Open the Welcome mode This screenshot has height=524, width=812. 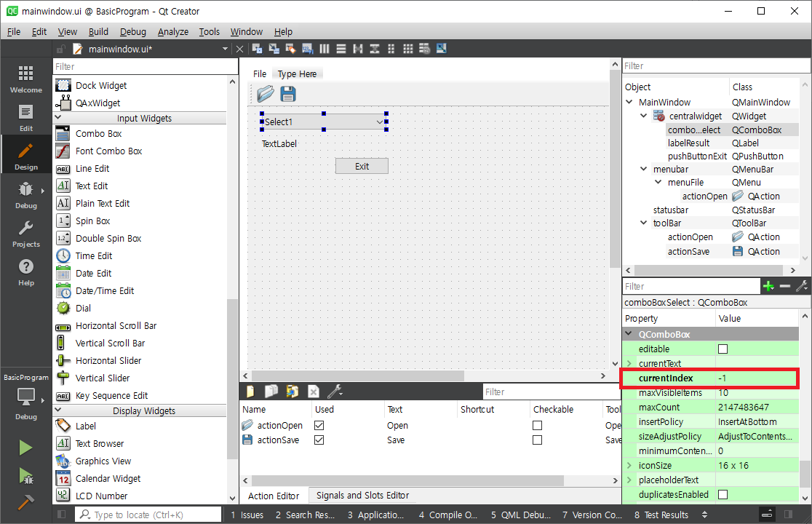[x=26, y=79]
